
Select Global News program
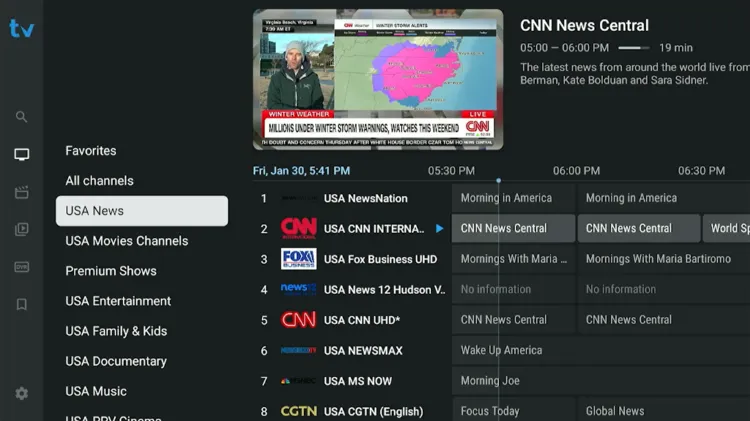(x=664, y=410)
